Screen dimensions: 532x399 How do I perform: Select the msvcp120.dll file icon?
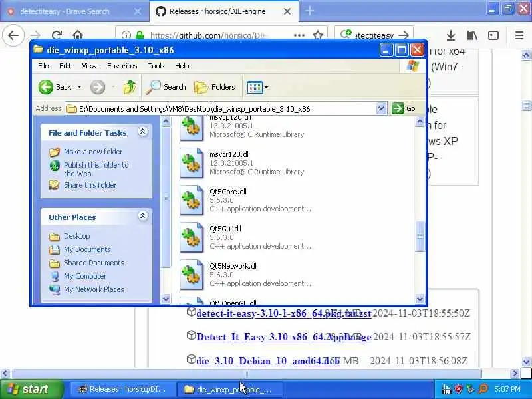pos(192,128)
